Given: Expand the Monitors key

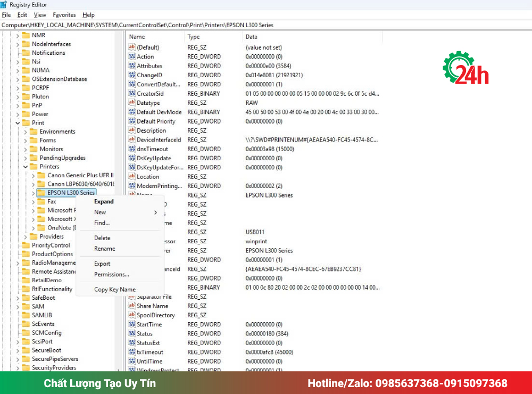Looking at the screenshot, I should tap(26, 149).
